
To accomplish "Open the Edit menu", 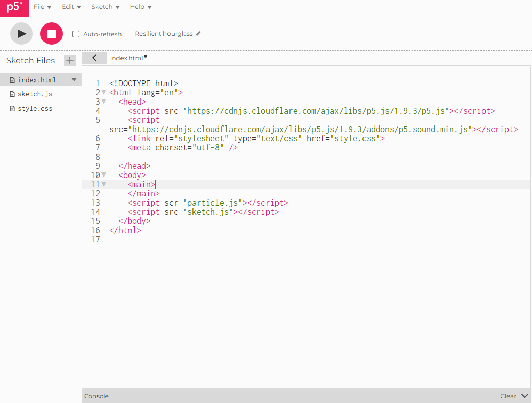I will tap(71, 7).
